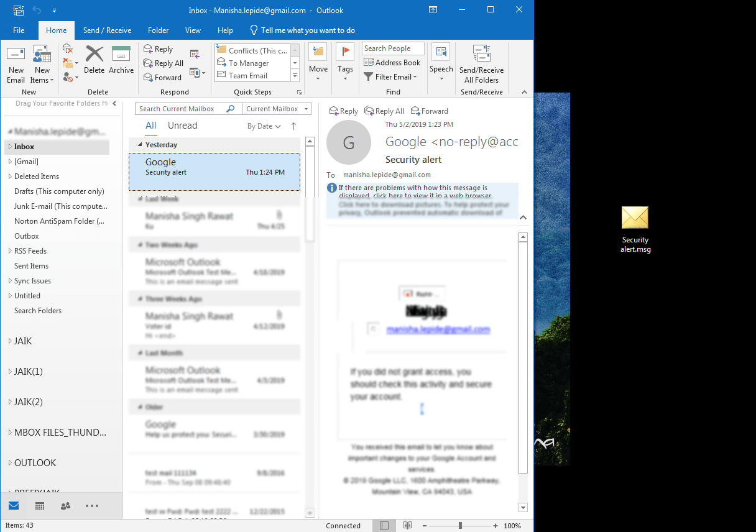
Task: Switch to the Mail view
Action: [14, 506]
